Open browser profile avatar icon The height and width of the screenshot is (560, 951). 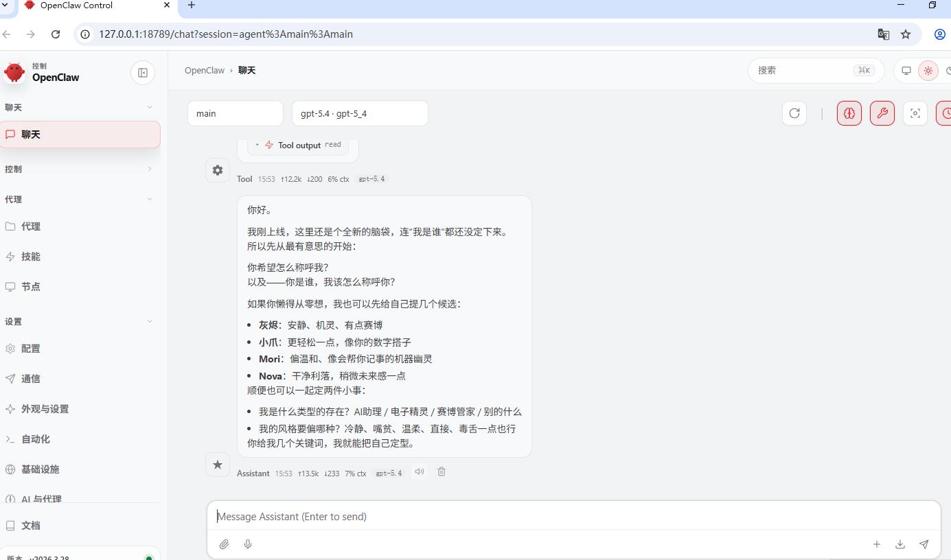coord(941,34)
